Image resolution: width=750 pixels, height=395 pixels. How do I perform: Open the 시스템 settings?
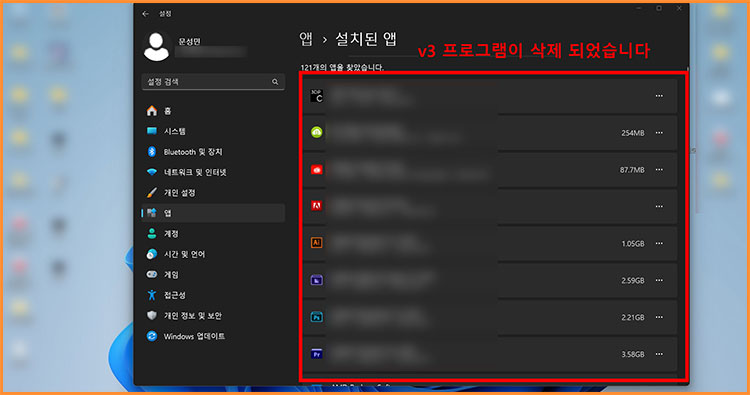pyautogui.click(x=213, y=132)
